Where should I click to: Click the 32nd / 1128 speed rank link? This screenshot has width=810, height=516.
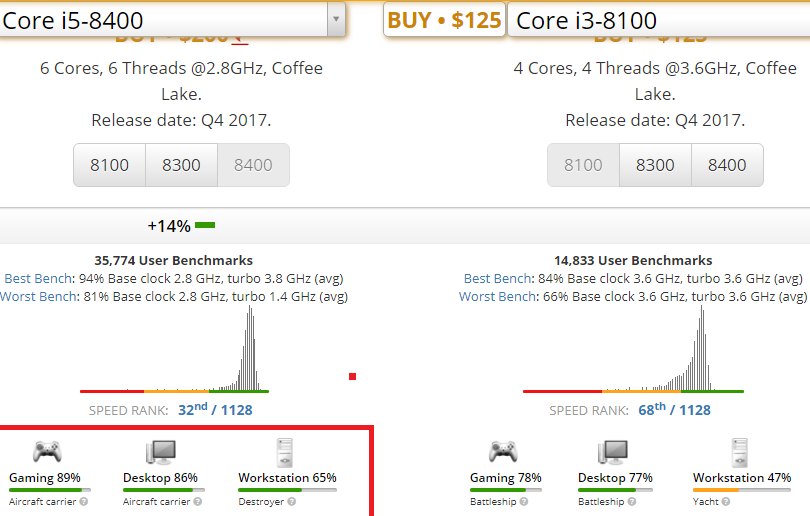215,410
